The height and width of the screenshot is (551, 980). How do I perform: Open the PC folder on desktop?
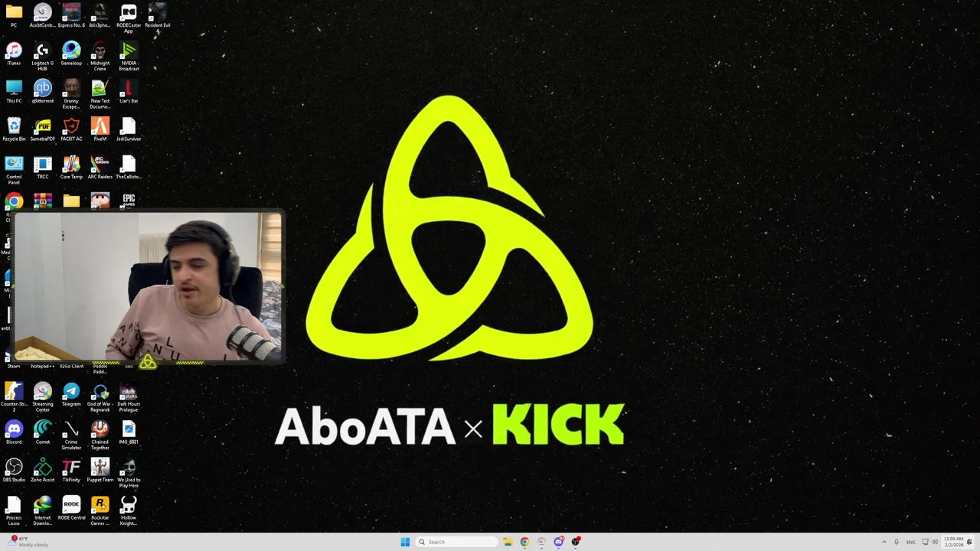point(14,15)
